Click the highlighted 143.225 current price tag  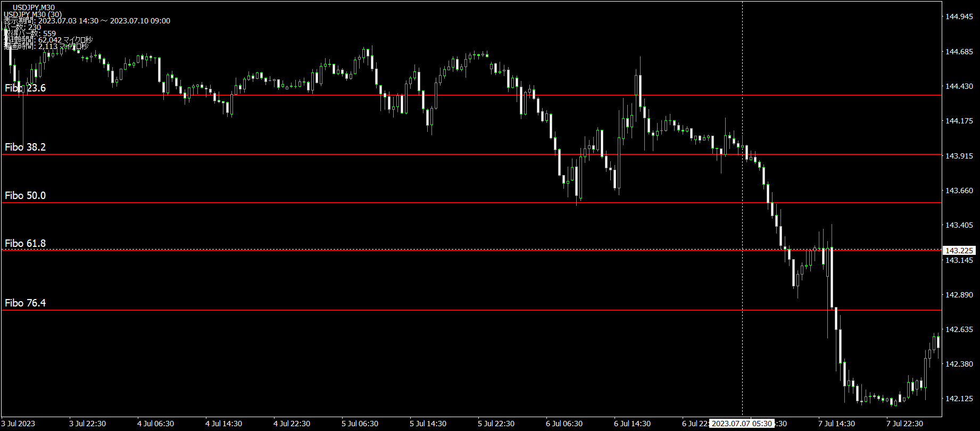tap(959, 250)
